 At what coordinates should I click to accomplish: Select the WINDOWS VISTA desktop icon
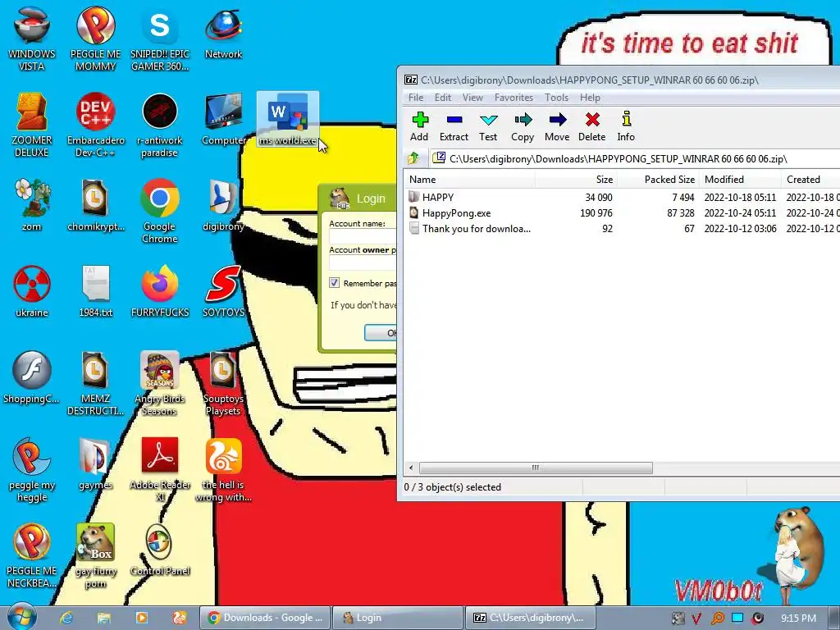[32, 39]
